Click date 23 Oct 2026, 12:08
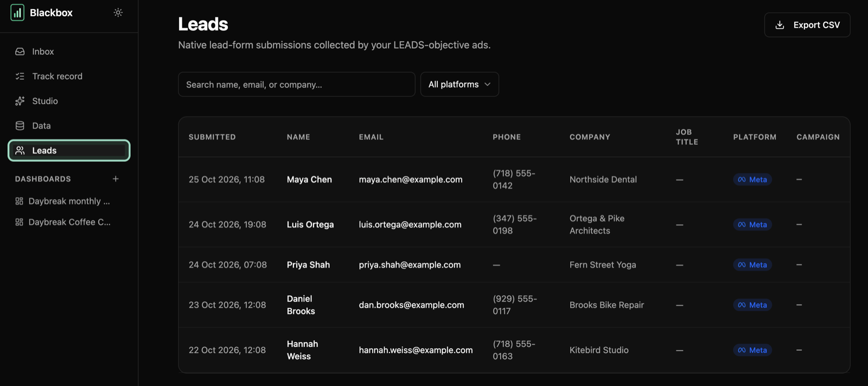The width and height of the screenshot is (868, 386). pyautogui.click(x=227, y=305)
